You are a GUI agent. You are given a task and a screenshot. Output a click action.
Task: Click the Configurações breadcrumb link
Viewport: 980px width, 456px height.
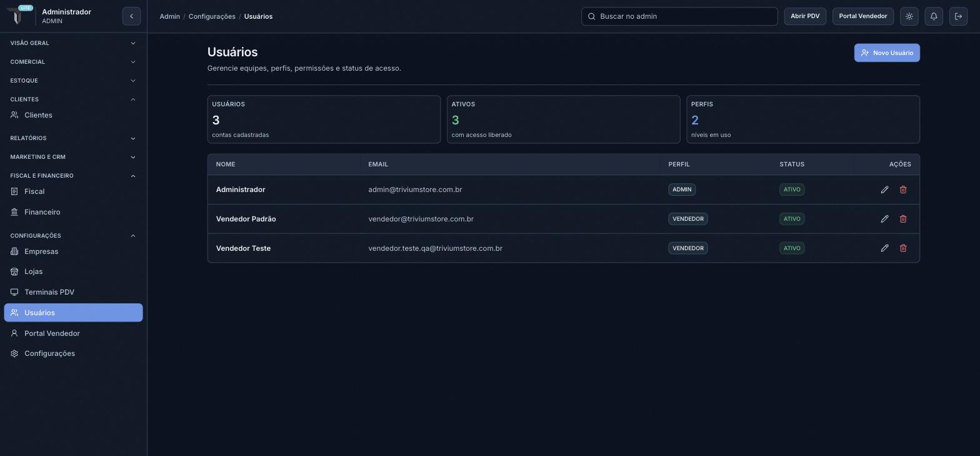212,16
